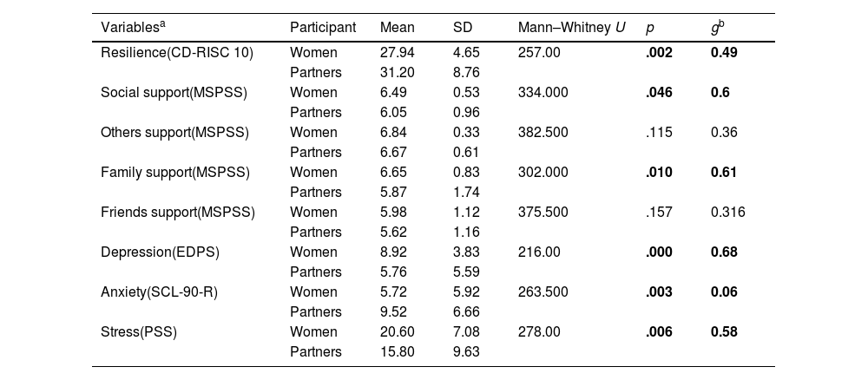Viewport: 868px width, 380px height.
Task: Click the mean value 31.20
Action: click(x=397, y=72)
